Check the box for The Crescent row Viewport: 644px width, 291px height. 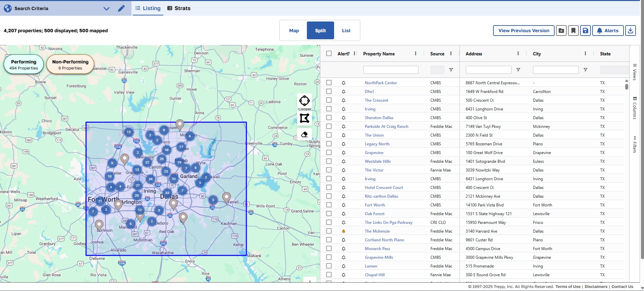(329, 100)
